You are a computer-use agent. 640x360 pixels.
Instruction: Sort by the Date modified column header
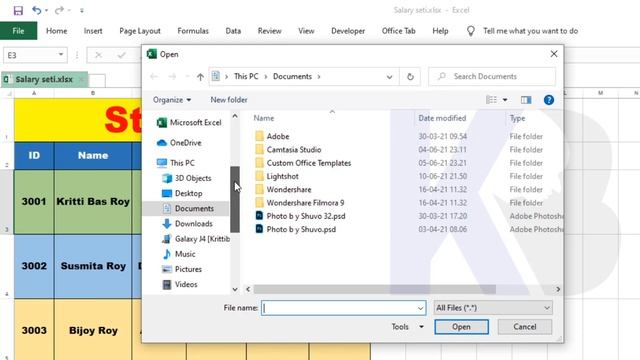click(x=442, y=118)
